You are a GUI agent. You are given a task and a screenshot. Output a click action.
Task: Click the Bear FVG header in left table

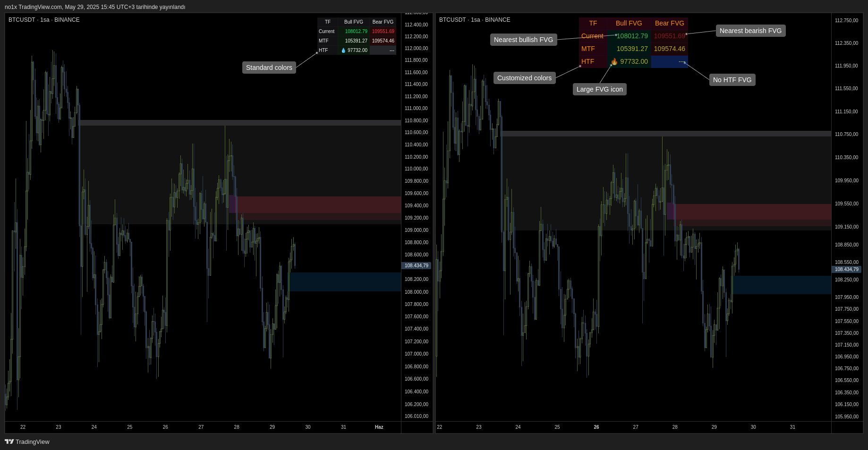click(383, 22)
